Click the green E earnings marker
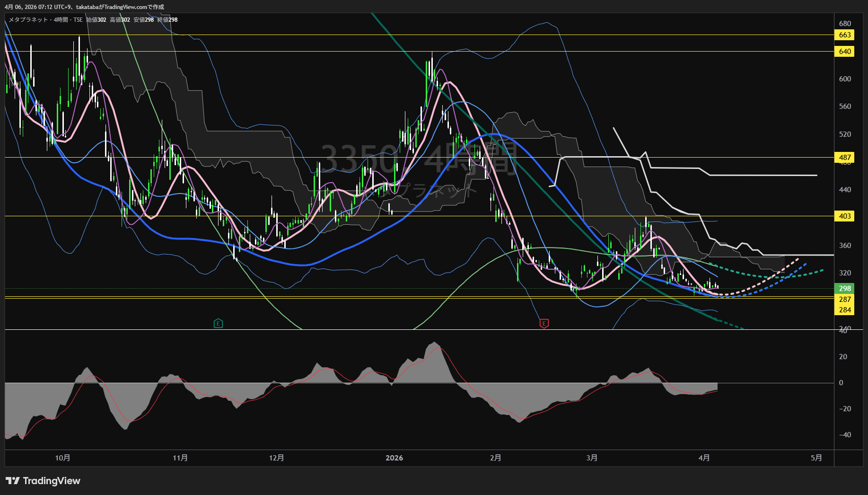Image resolution: width=868 pixels, height=495 pixels. 218,324
